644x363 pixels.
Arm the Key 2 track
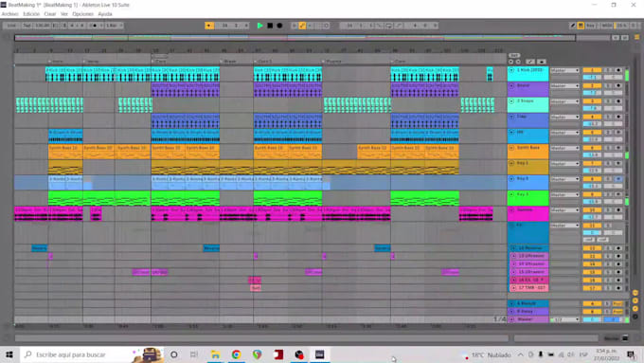[618, 179]
